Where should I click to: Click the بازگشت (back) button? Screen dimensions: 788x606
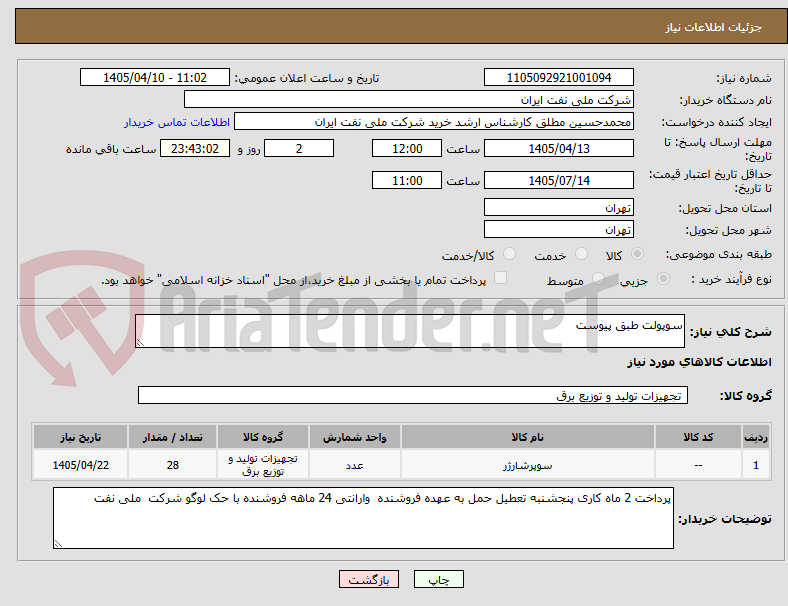click(369, 579)
